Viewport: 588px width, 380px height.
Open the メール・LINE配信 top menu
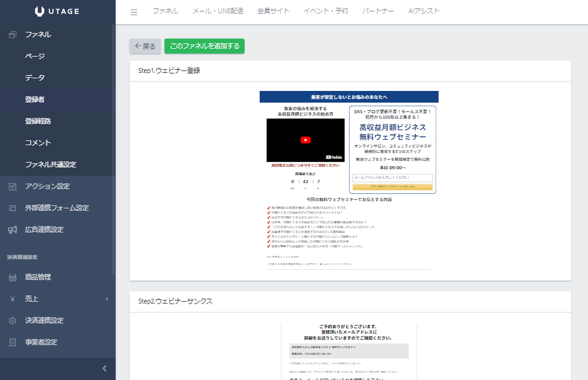point(218,11)
